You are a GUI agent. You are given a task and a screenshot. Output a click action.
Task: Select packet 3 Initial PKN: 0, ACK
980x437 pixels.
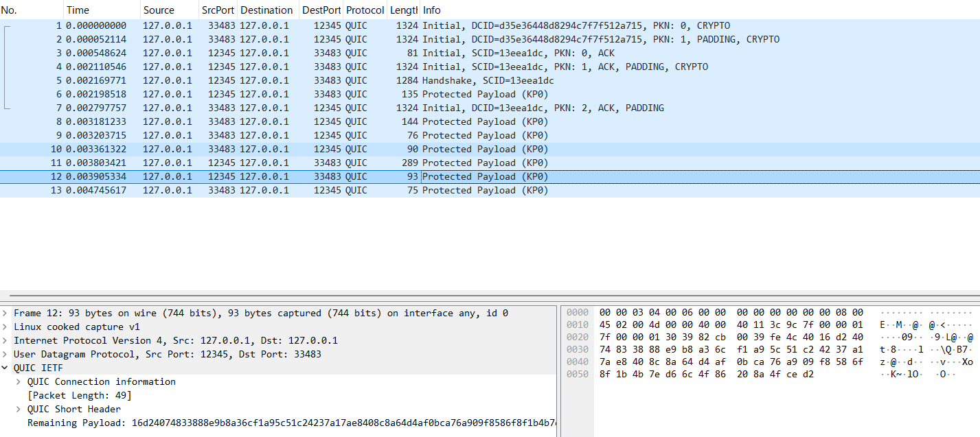point(490,53)
